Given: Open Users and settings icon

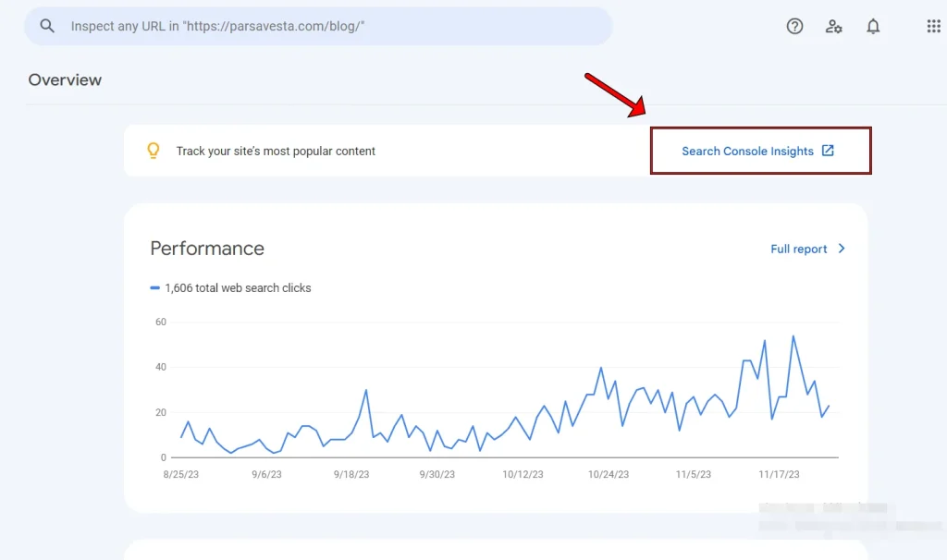Looking at the screenshot, I should [833, 26].
